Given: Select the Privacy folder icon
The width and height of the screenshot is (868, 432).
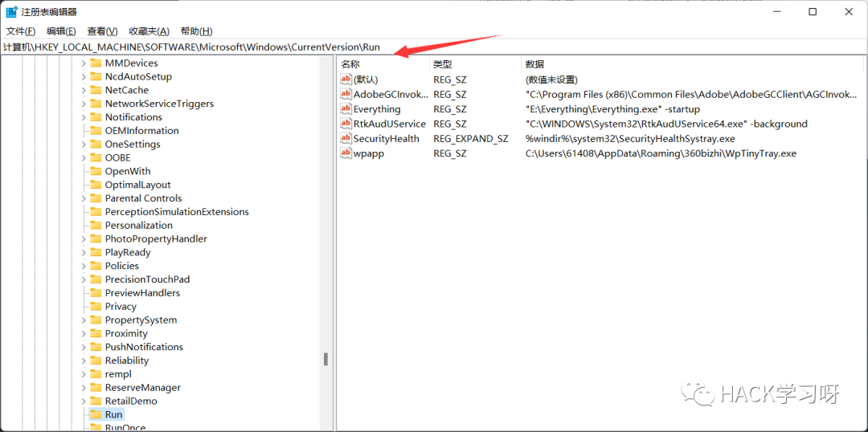Looking at the screenshot, I should click(96, 307).
